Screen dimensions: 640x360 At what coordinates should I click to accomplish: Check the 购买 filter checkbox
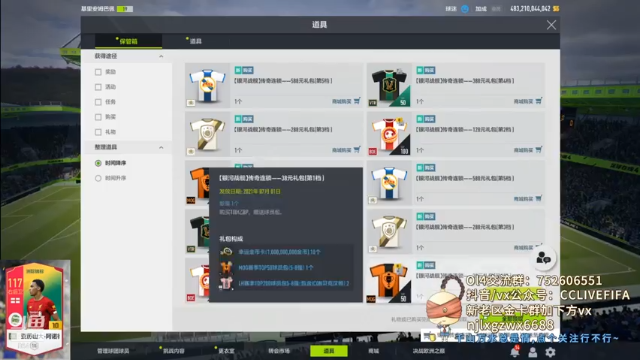[98, 117]
